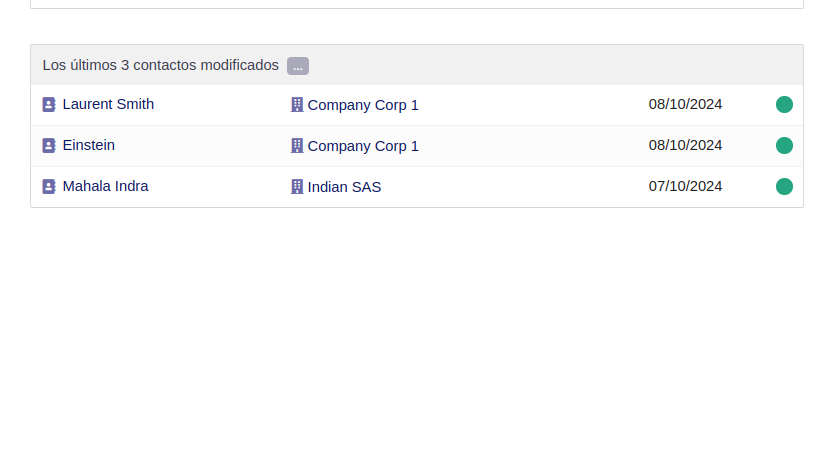Viewport: 825px width, 461px height.
Task: Open the Laurent Smith contact
Action: click(108, 104)
